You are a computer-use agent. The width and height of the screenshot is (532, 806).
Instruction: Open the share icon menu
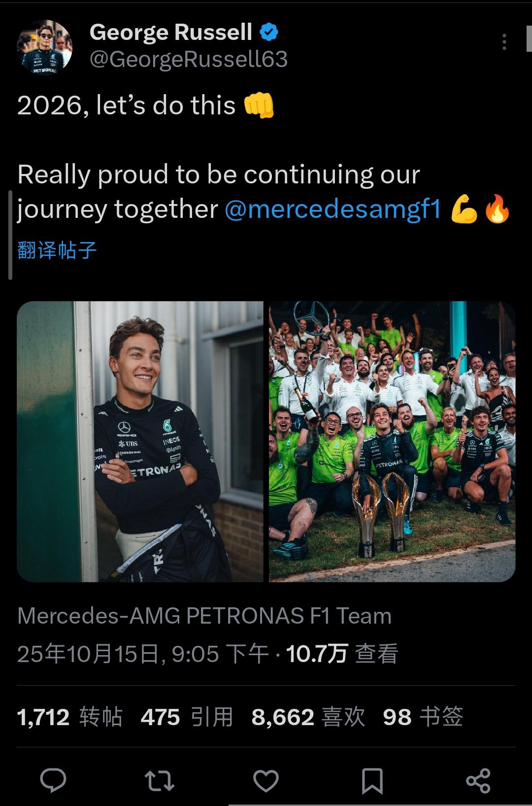coord(478,781)
